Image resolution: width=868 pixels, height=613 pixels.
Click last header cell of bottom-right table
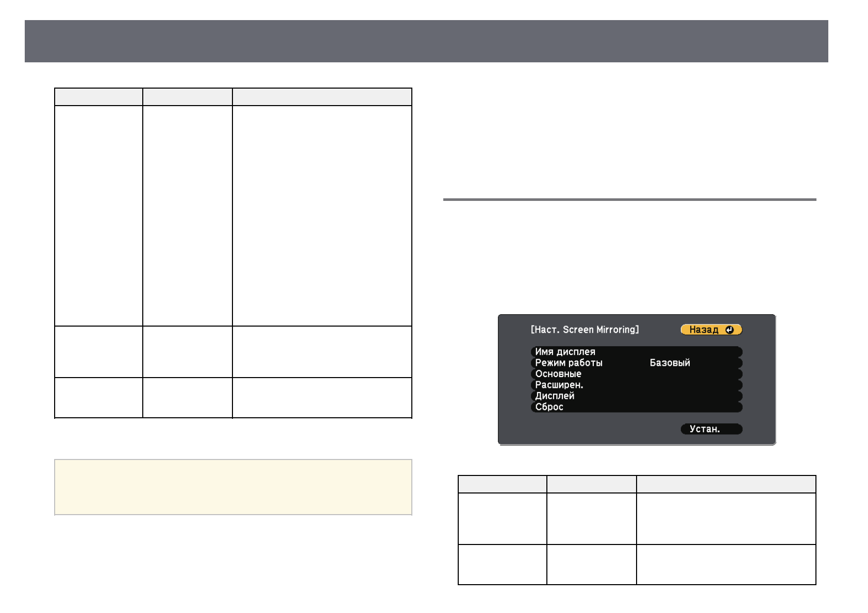click(x=726, y=484)
